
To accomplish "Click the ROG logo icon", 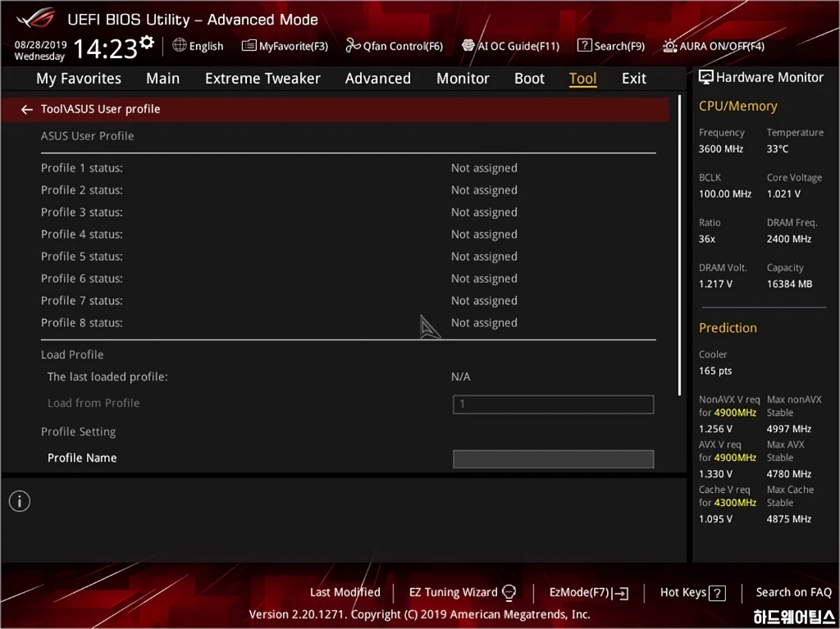I will coord(35,19).
